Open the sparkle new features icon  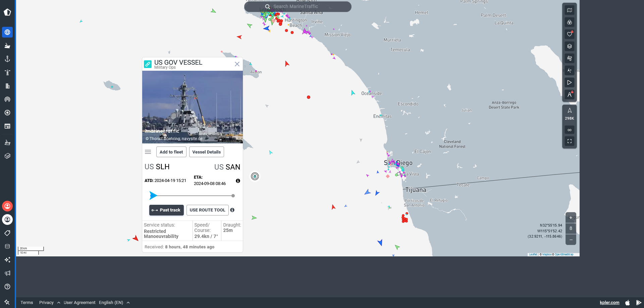point(7,260)
